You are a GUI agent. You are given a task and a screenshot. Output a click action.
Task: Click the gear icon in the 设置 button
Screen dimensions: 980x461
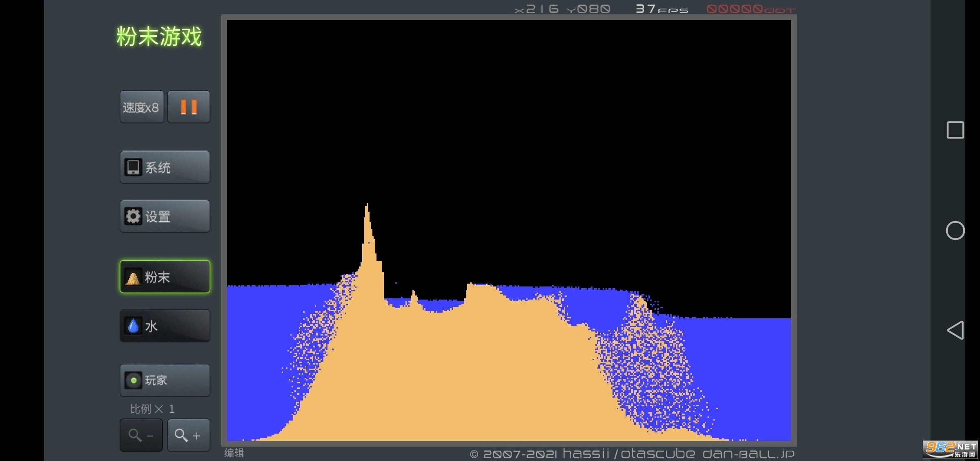pyautogui.click(x=133, y=216)
